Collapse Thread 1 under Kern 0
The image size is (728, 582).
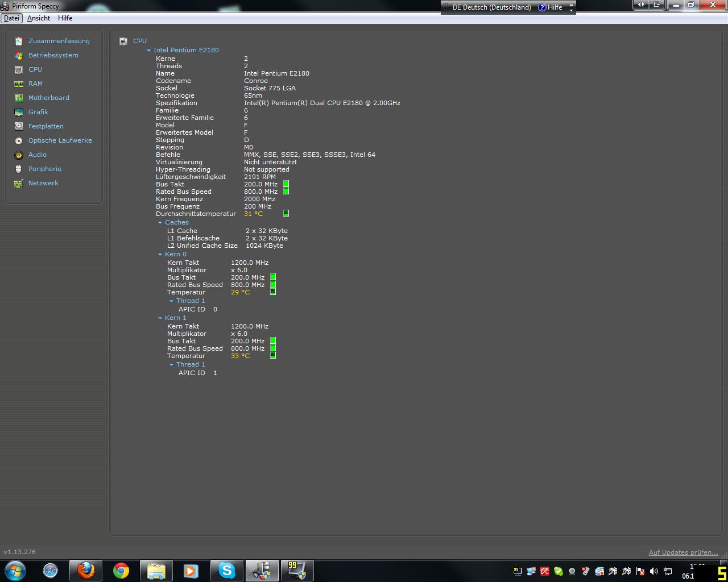171,301
